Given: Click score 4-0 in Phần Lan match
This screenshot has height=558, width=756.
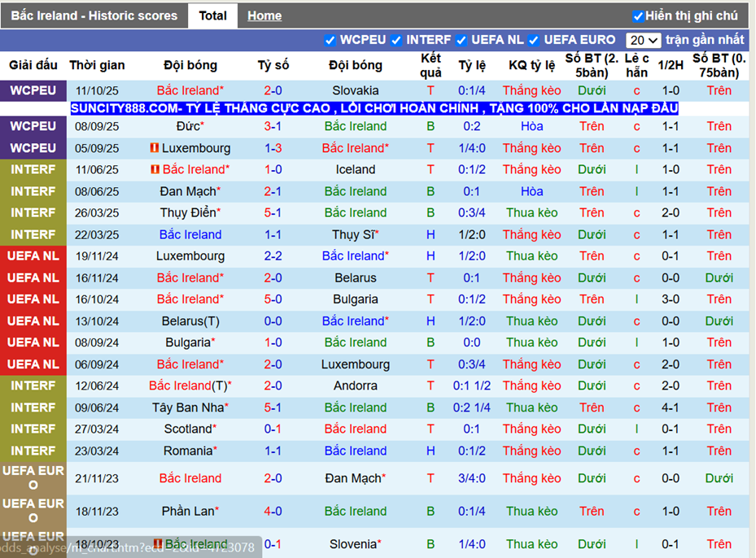Looking at the screenshot, I should coord(273,512).
